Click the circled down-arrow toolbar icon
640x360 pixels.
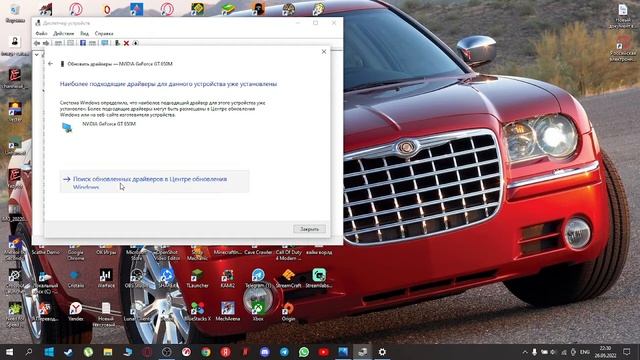coord(136,43)
